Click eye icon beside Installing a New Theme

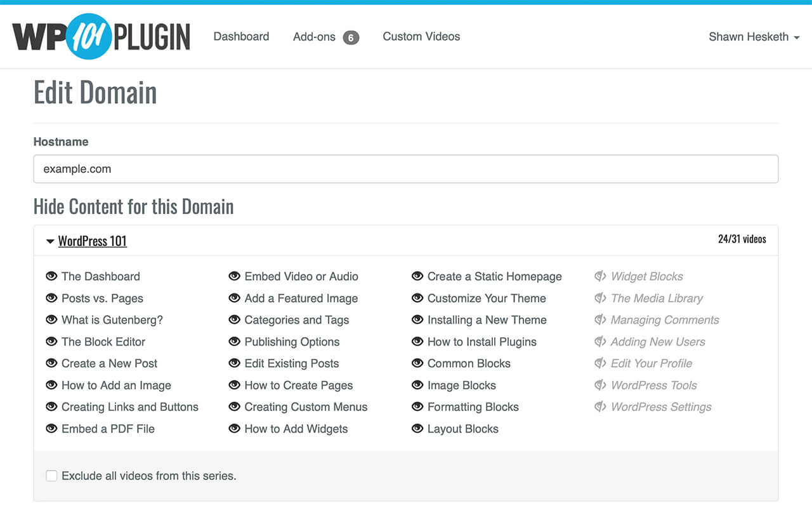[x=417, y=320]
